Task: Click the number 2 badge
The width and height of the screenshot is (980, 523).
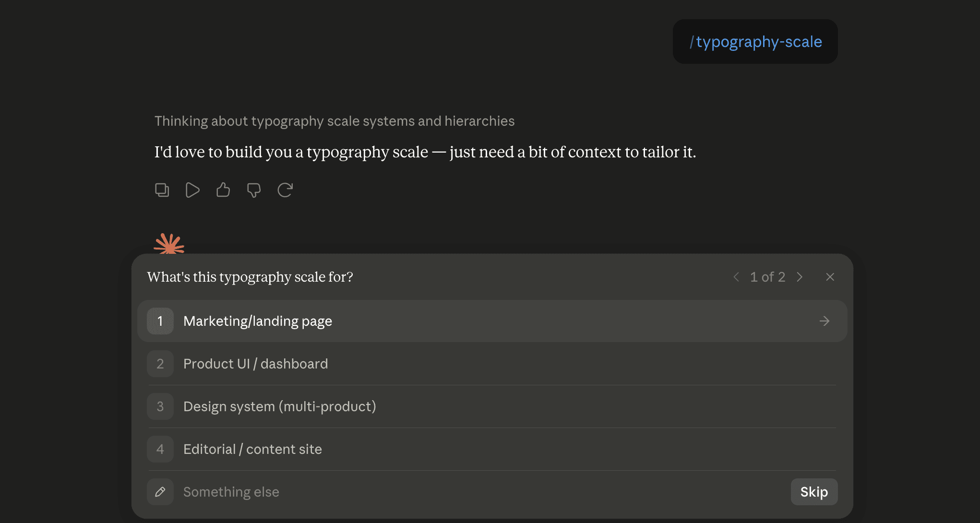Action: (160, 364)
